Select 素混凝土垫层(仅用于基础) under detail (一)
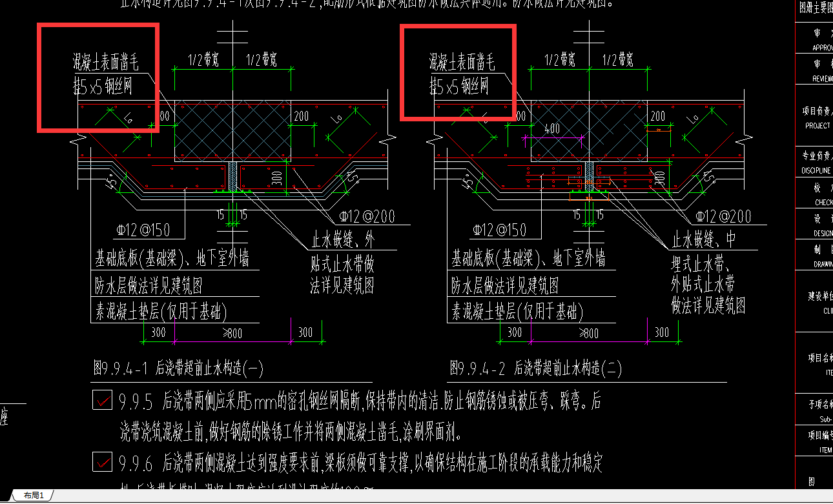This screenshot has height=504, width=833. tap(161, 313)
